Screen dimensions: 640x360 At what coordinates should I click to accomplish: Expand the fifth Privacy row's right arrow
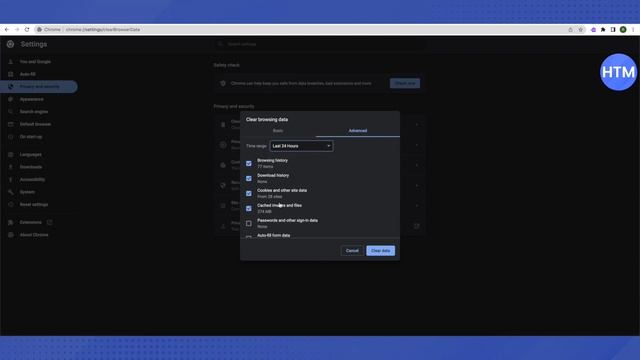coord(417,206)
